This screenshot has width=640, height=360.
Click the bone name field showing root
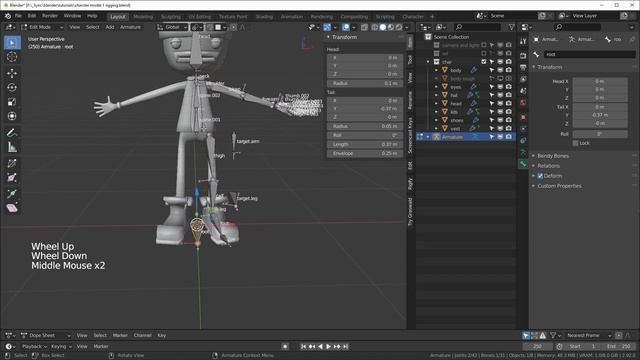(589, 54)
